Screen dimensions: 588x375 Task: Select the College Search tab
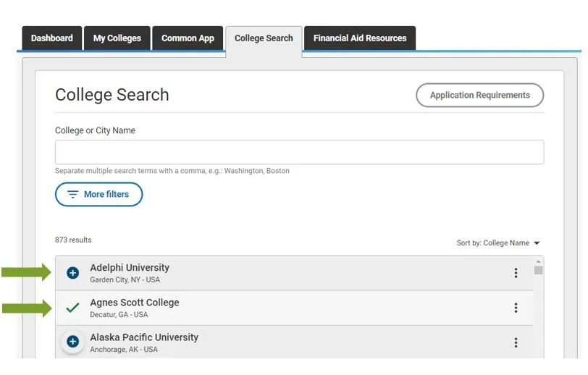pyautogui.click(x=264, y=38)
